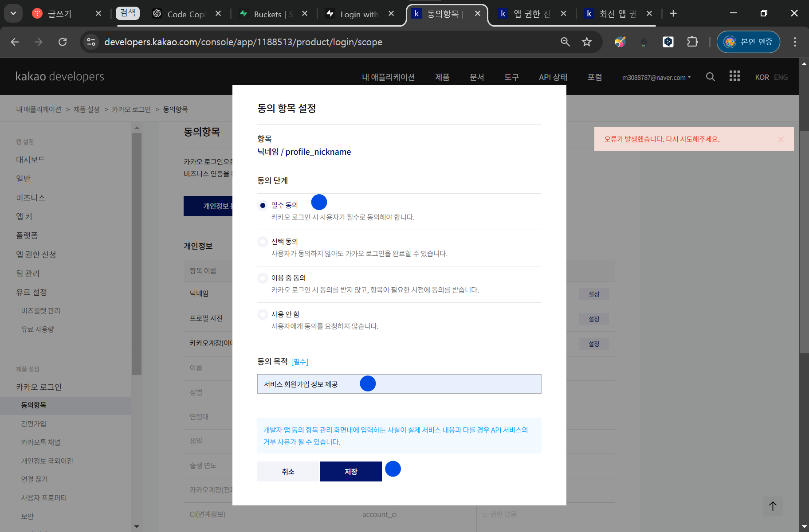Switch language to KOR

click(x=762, y=77)
